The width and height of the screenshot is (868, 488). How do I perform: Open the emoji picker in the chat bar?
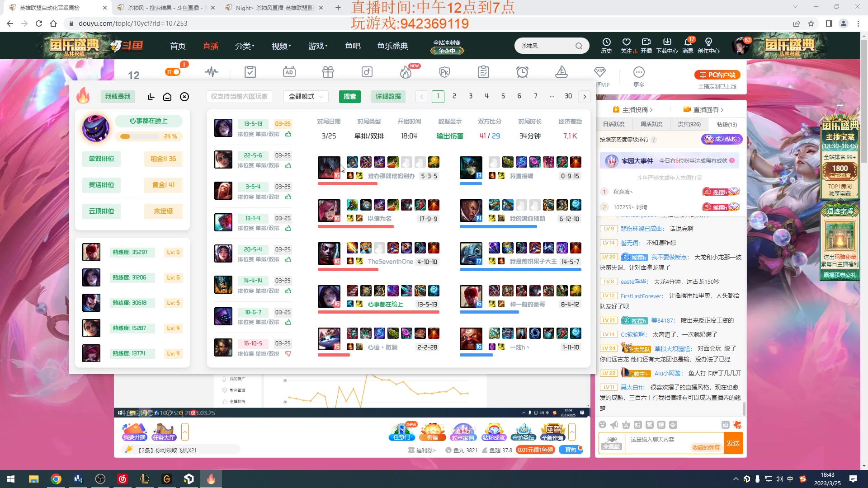click(602, 425)
